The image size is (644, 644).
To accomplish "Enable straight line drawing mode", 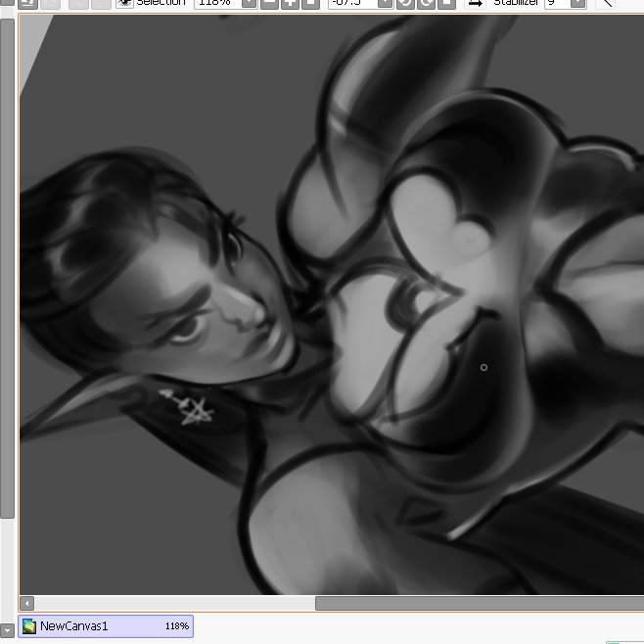I will tap(607, 3).
